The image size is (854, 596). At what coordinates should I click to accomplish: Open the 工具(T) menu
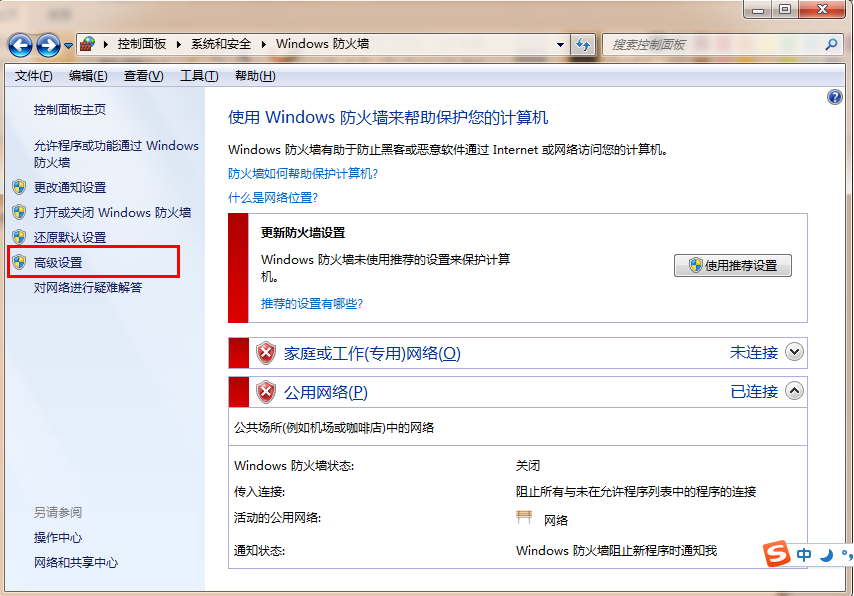(198, 76)
